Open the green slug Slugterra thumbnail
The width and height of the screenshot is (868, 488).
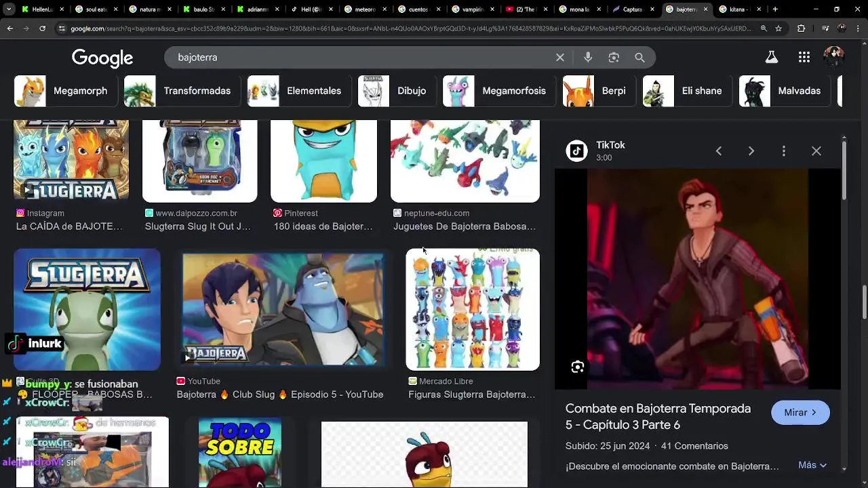[x=87, y=310]
